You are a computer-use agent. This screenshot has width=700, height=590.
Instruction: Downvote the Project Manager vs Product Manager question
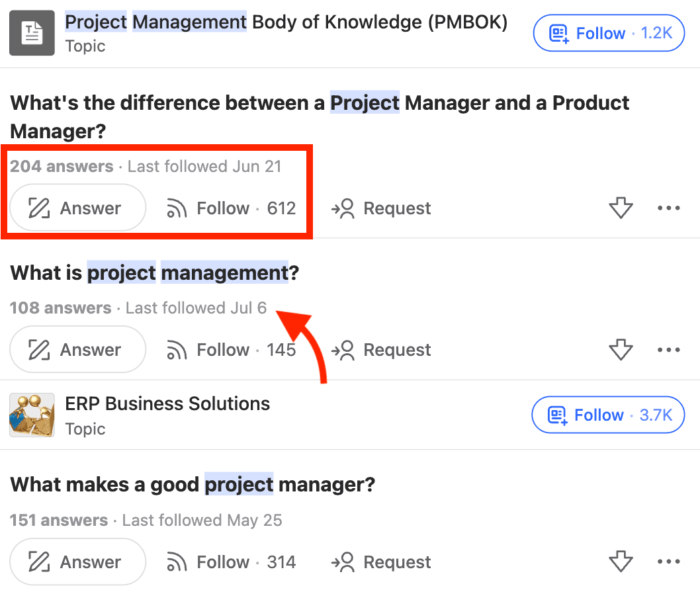pos(621,208)
